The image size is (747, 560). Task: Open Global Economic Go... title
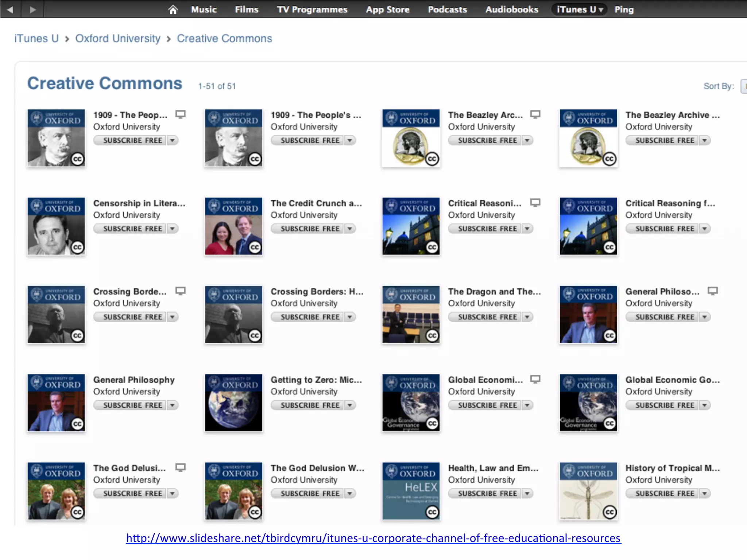coord(673,380)
